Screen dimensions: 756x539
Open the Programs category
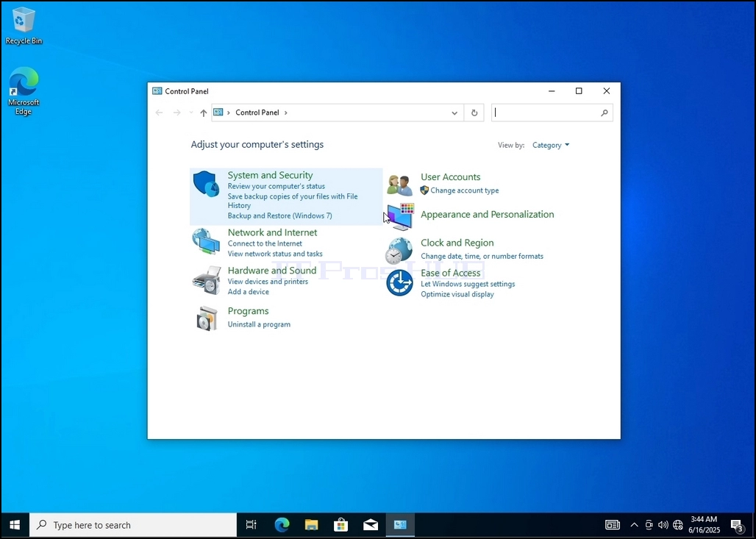pyautogui.click(x=248, y=311)
